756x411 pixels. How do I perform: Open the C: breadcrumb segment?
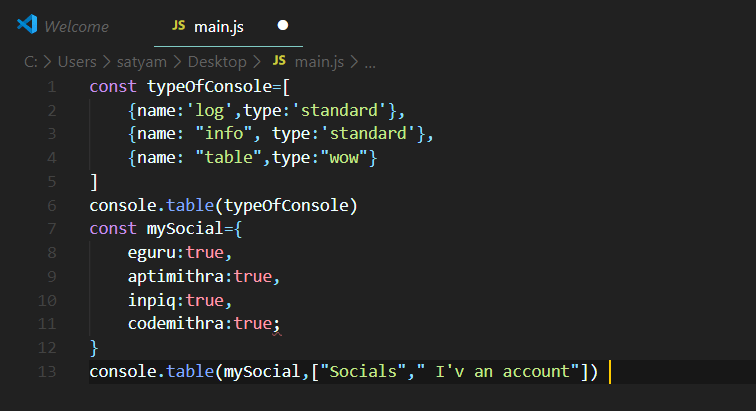tap(30, 62)
